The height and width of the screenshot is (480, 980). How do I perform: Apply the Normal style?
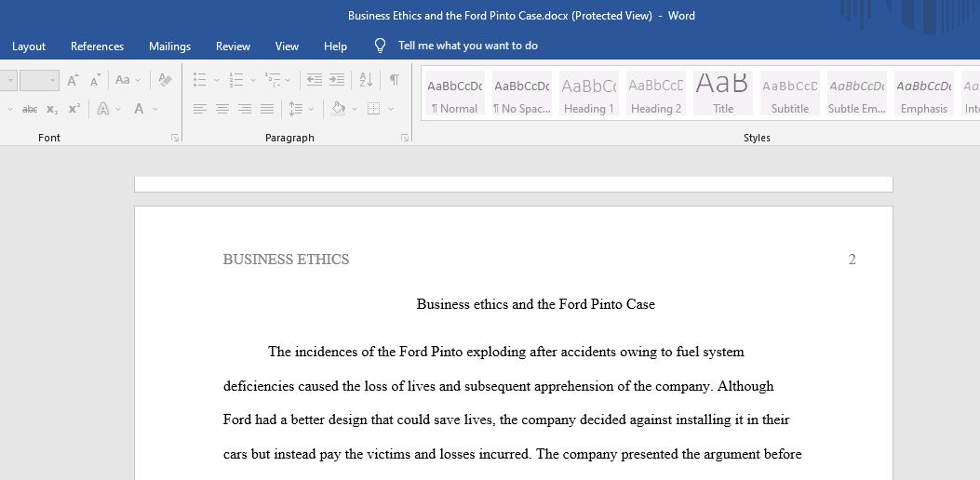[454, 93]
